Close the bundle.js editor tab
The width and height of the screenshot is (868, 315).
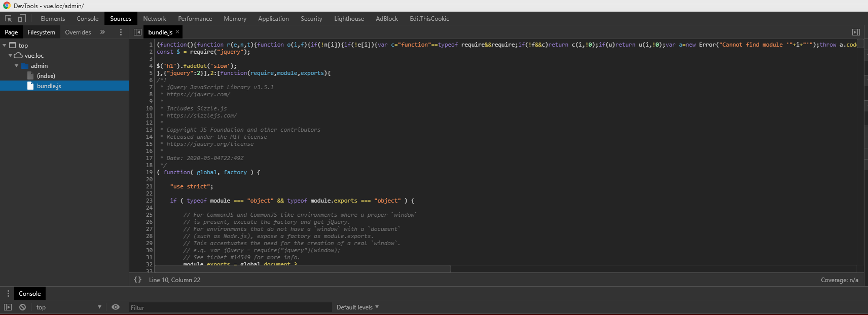[x=177, y=32]
